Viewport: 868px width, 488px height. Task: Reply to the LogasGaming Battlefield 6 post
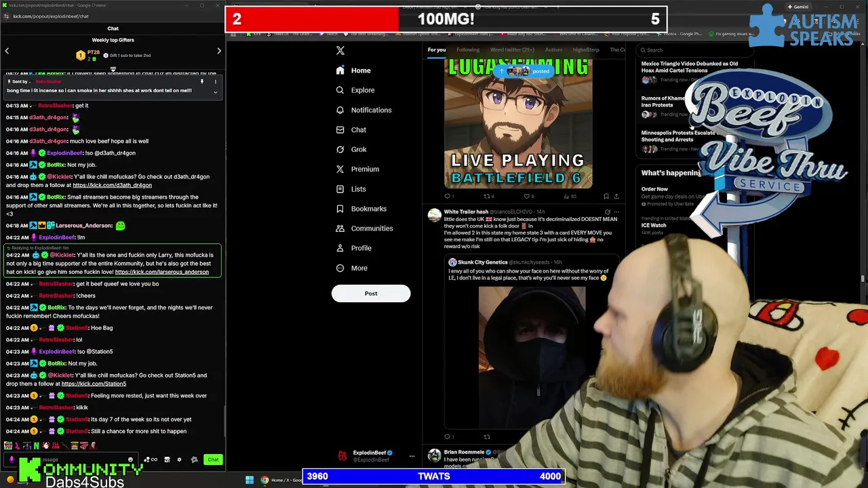pyautogui.click(x=448, y=197)
